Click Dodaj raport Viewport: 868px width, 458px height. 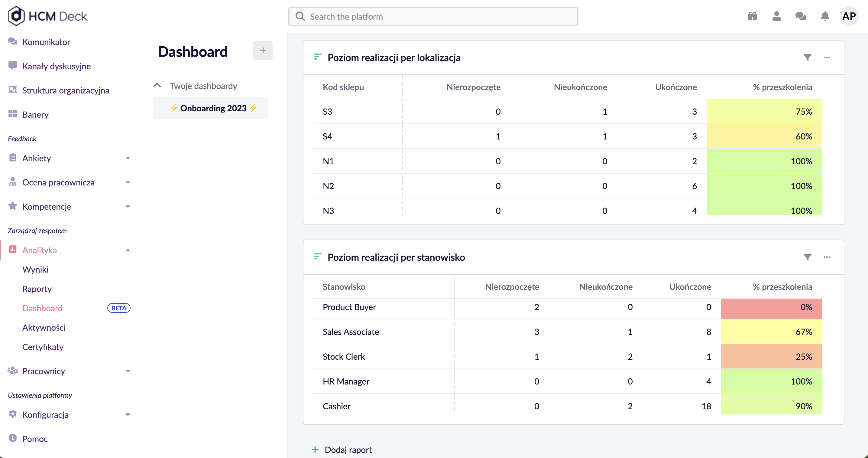click(x=342, y=450)
